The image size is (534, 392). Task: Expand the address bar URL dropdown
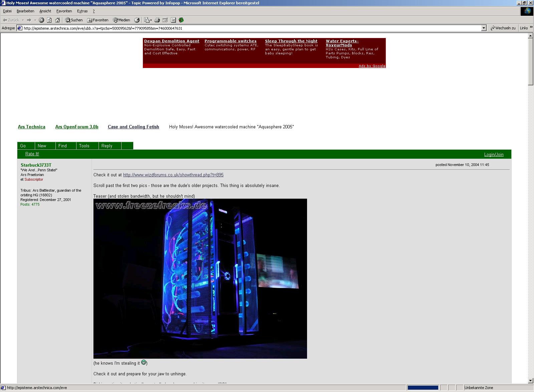484,28
